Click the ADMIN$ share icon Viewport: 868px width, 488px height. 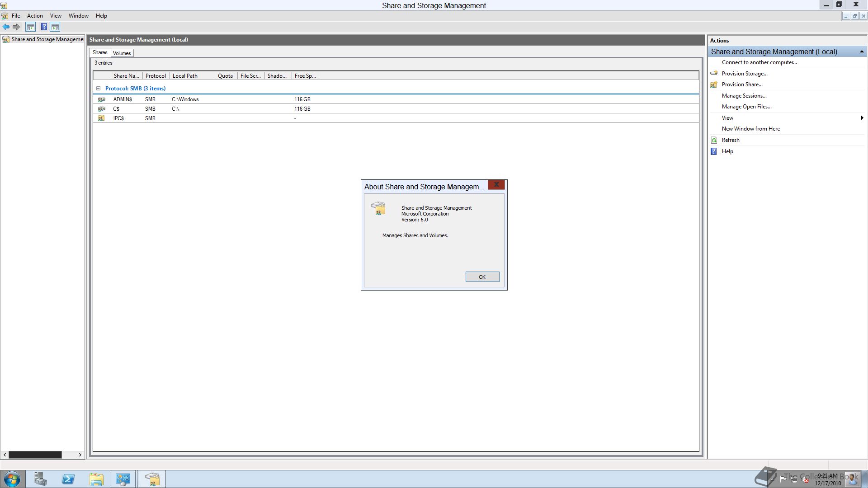(102, 99)
